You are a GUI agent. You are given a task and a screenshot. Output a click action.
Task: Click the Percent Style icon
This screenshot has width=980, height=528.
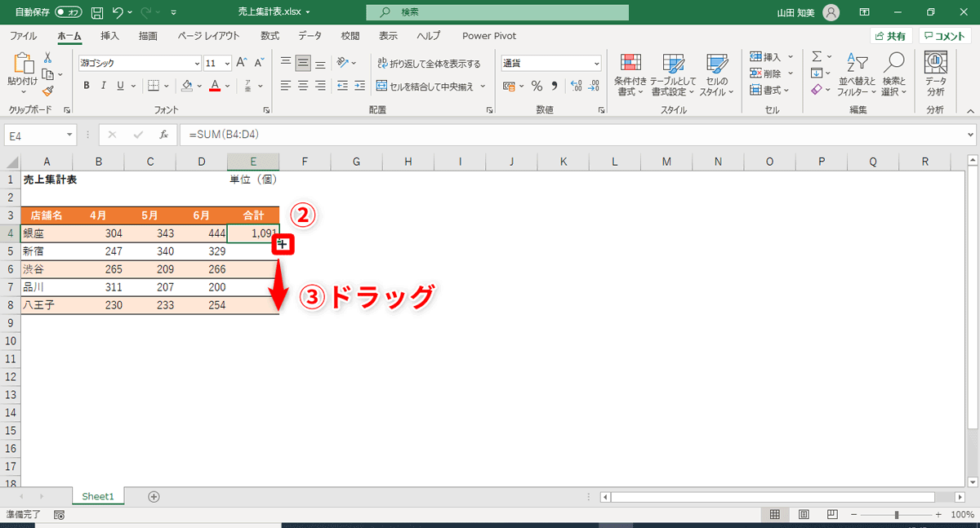pos(537,86)
